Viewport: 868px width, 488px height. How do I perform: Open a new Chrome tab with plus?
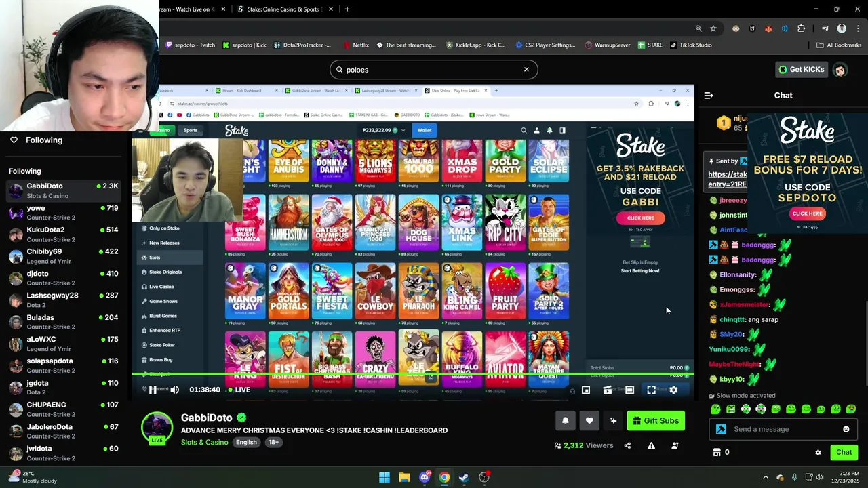pyautogui.click(x=347, y=9)
